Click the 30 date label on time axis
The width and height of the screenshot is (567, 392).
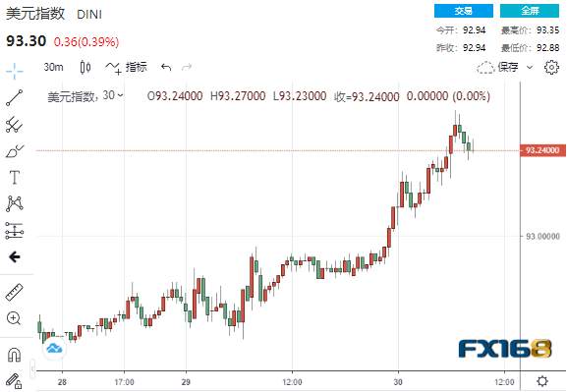coord(398,382)
